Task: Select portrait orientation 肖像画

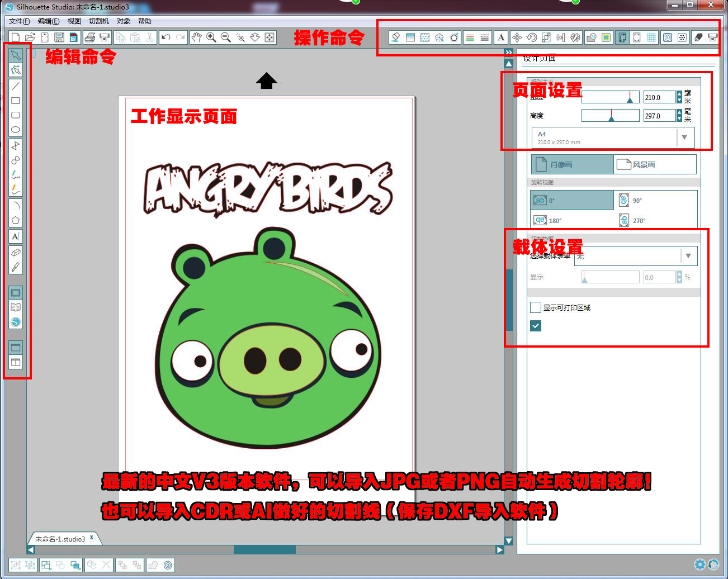Action: click(x=572, y=164)
